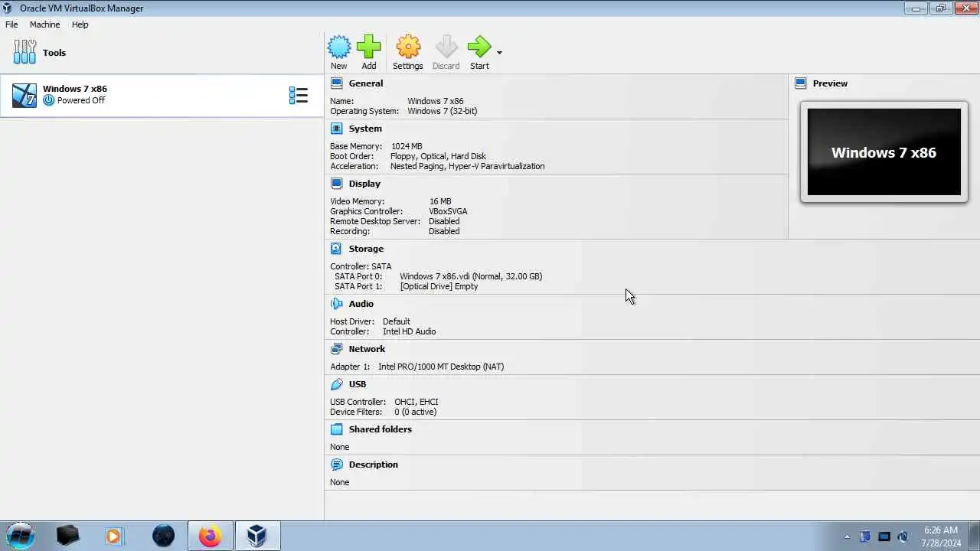Image resolution: width=980 pixels, height=551 pixels.
Task: Open Storage settings via heading link
Action: pos(366,249)
